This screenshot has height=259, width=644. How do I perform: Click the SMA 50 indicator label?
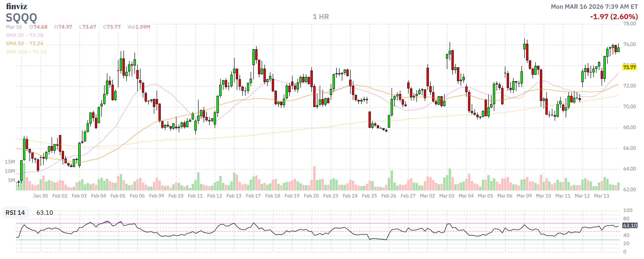coord(15,44)
